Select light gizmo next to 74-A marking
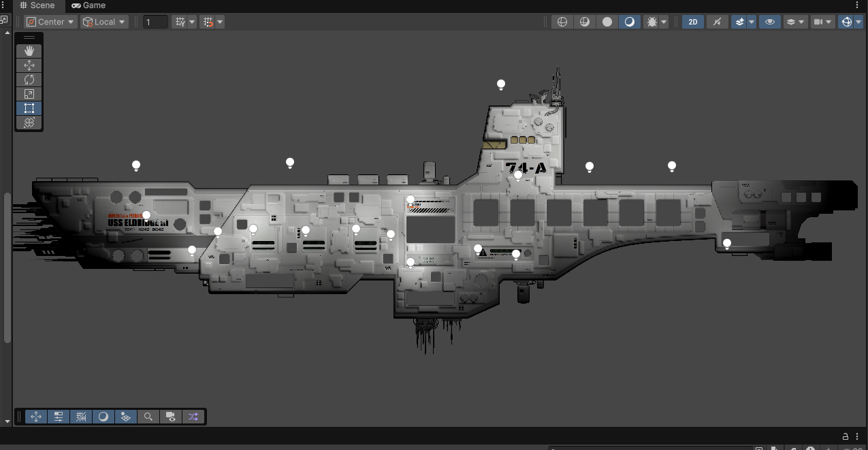Image resolution: width=868 pixels, height=450 pixels. pyautogui.click(x=518, y=176)
